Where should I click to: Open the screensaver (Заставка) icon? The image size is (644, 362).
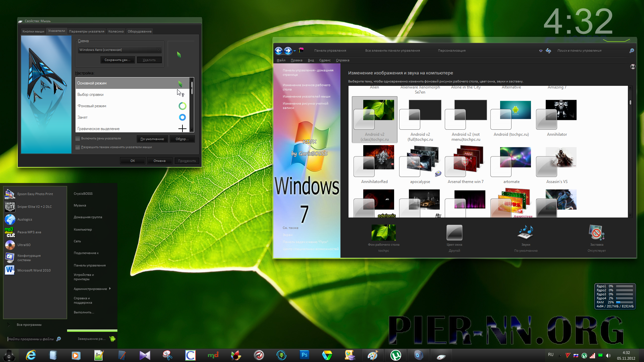(596, 232)
